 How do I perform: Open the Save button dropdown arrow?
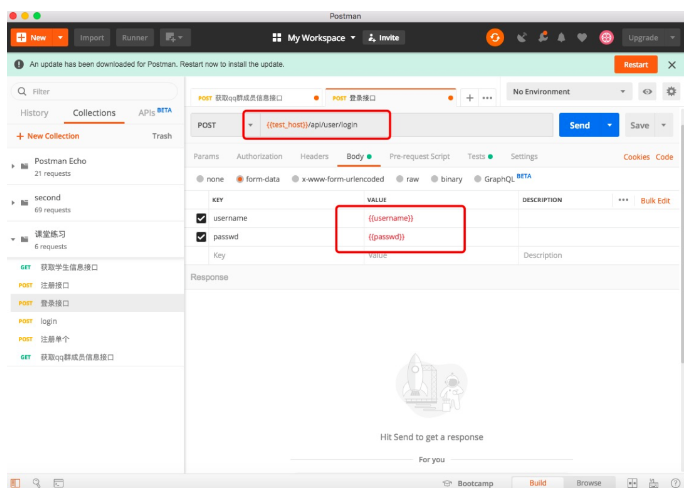pyautogui.click(x=664, y=125)
